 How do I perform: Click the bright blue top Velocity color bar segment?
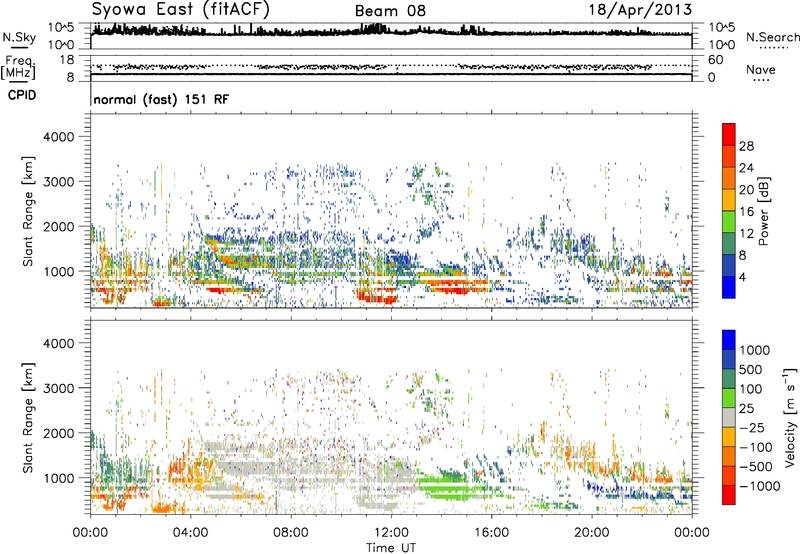point(729,340)
